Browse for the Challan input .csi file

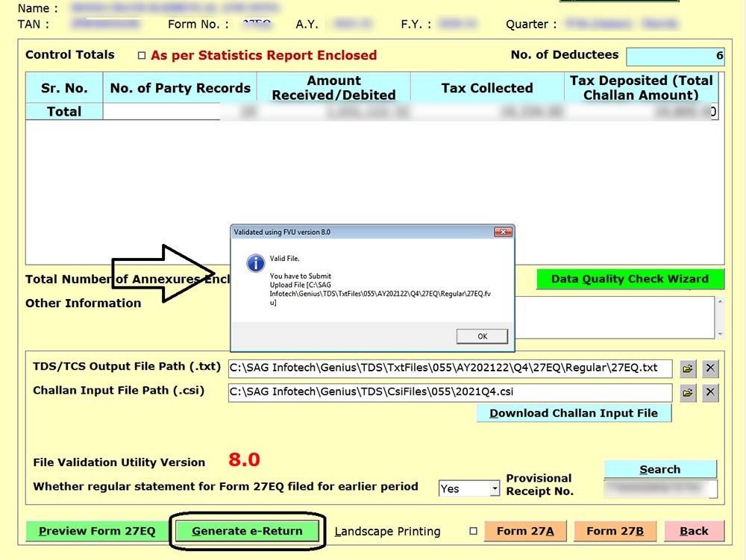point(688,393)
